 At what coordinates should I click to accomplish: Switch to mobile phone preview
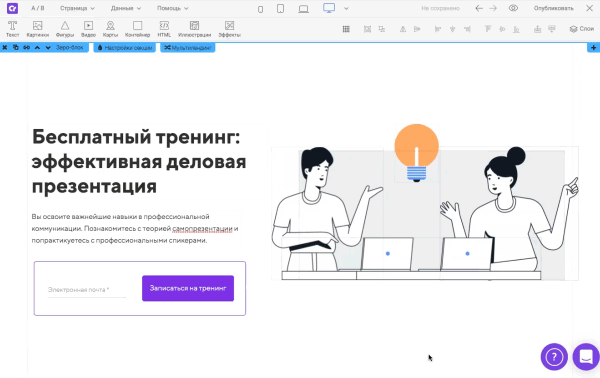(260, 9)
